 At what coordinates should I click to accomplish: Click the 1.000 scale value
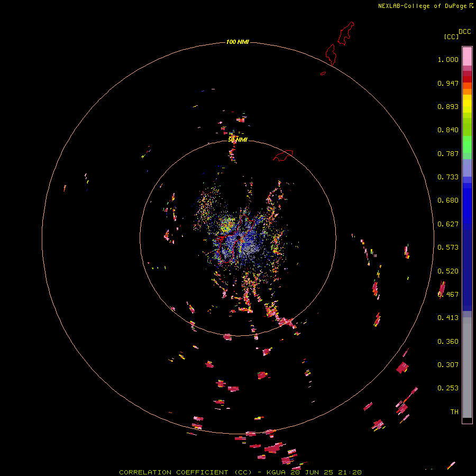point(448,59)
